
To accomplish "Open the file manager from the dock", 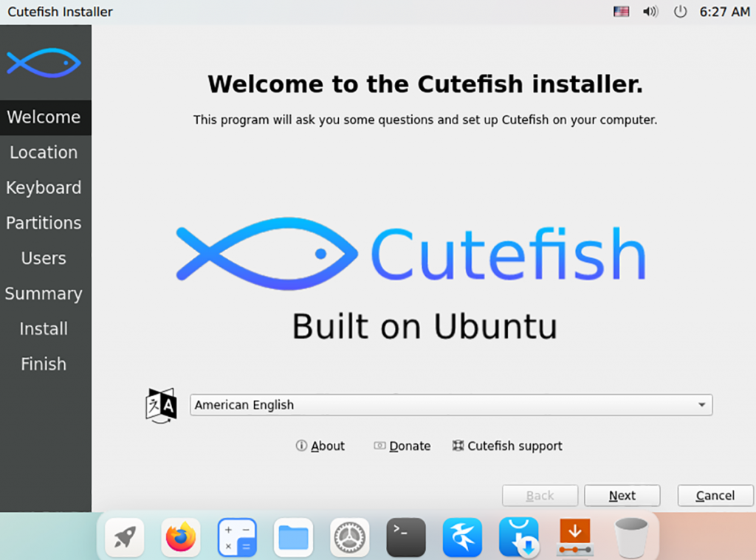I will [x=293, y=537].
